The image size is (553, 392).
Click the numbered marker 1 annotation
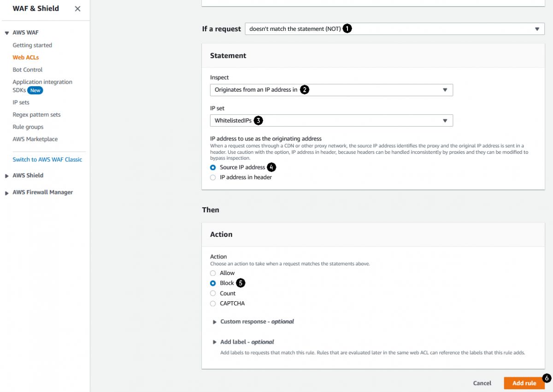[347, 29]
